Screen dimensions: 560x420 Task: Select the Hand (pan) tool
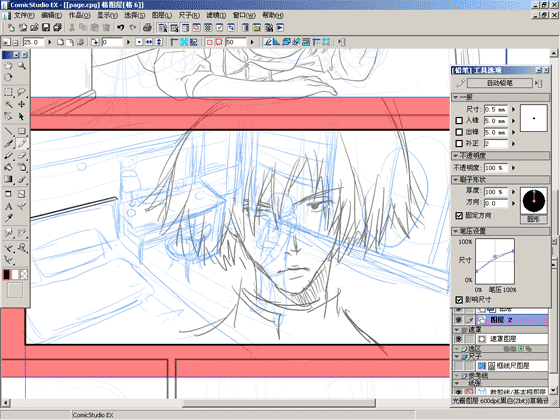pos(8,66)
